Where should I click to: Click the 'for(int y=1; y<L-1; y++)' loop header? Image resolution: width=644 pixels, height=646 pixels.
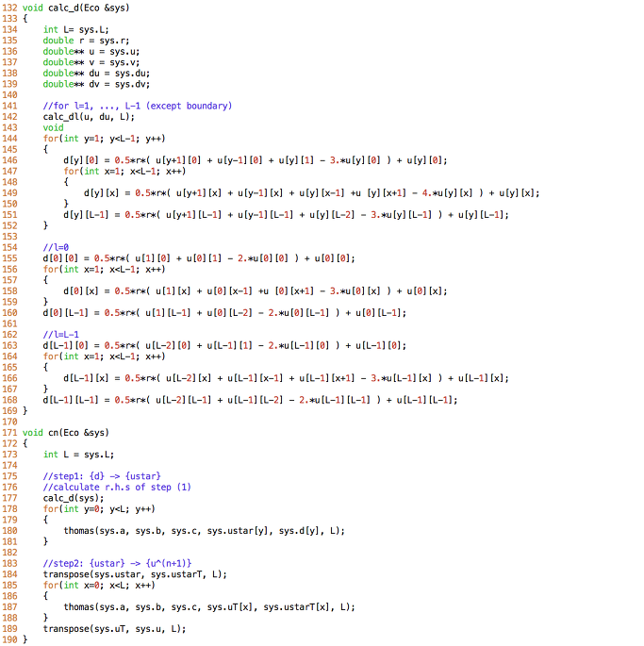tap(105, 139)
